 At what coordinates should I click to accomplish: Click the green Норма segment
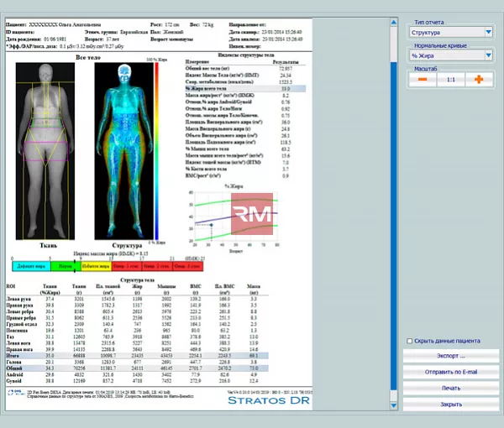66,266
